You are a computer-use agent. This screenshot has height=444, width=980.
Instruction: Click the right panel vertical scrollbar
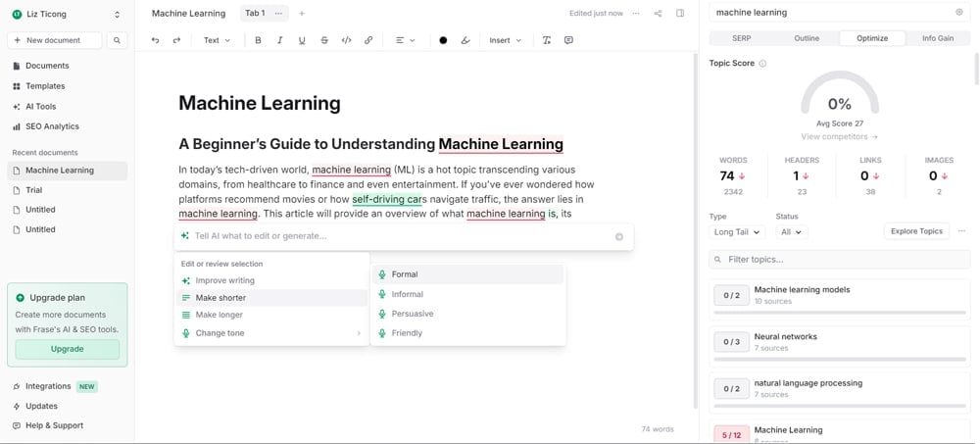coord(977,69)
